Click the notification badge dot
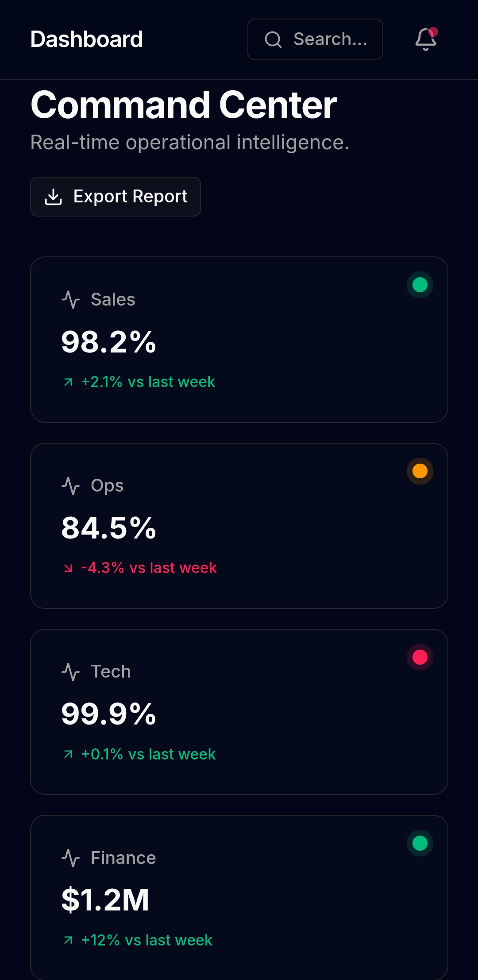The height and width of the screenshot is (980, 478). [433, 31]
